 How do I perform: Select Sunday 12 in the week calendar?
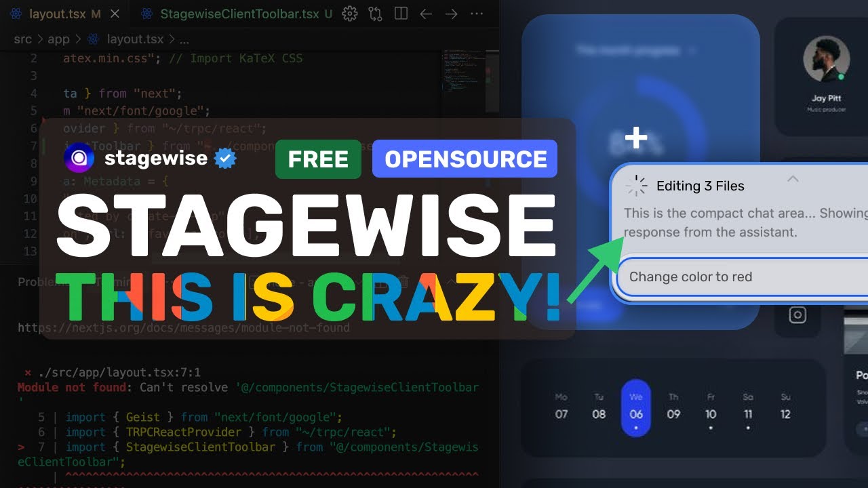click(x=785, y=407)
